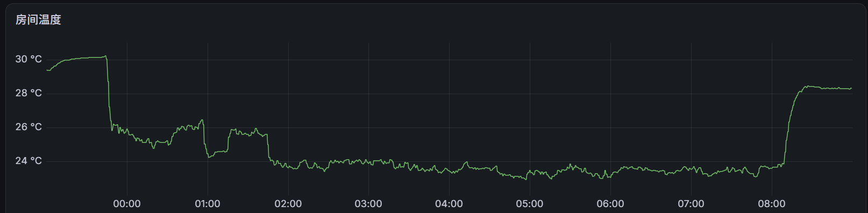868x213 pixels.
Task: Click the 03:00 time axis label
Action: [368, 204]
